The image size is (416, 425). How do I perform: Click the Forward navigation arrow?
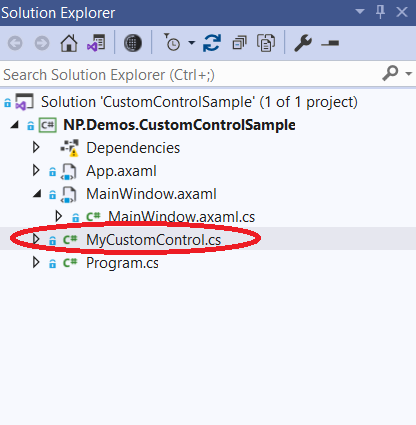(42, 43)
